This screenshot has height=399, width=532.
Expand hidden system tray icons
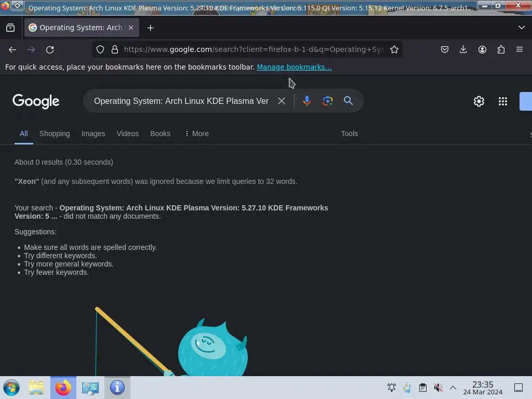tap(453, 388)
